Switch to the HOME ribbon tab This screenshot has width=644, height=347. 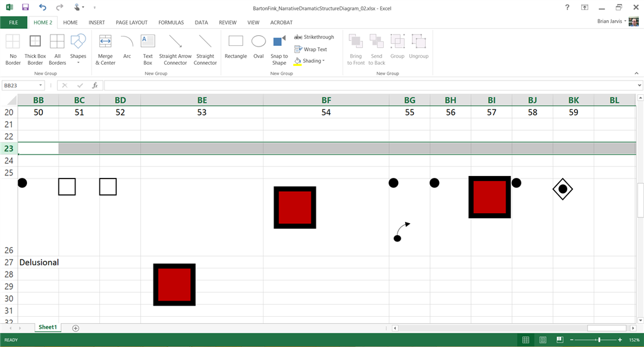point(70,23)
